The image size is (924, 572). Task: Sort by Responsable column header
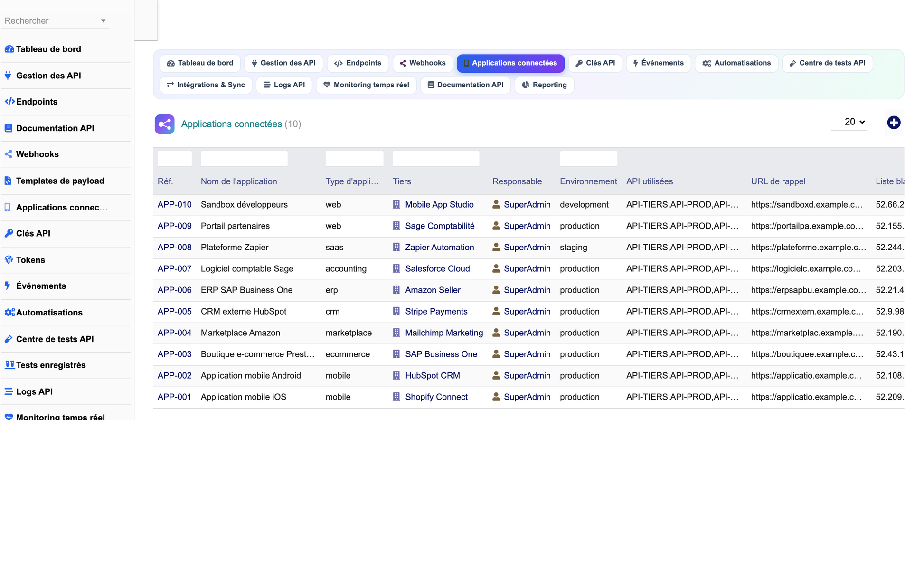[x=517, y=181]
